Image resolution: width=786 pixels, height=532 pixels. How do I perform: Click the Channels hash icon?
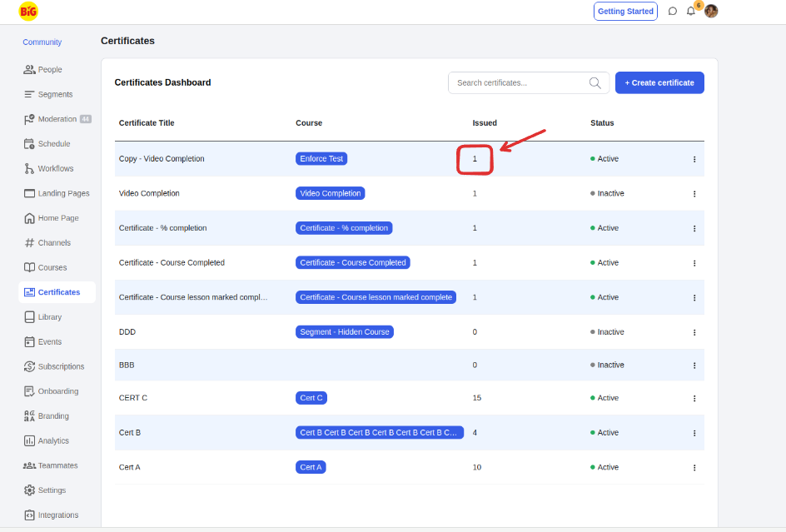click(30, 242)
